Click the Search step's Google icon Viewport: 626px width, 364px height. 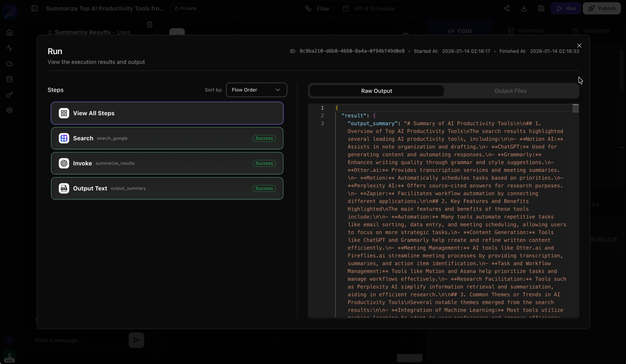64,138
